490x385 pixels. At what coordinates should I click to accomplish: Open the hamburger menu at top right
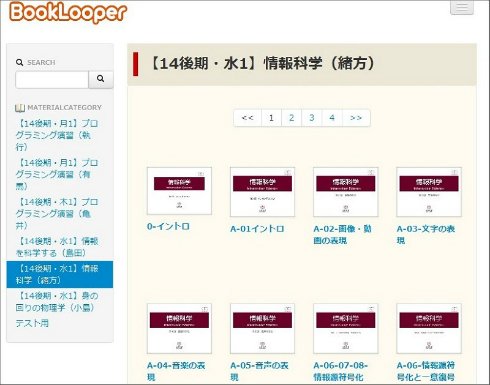(462, 7)
